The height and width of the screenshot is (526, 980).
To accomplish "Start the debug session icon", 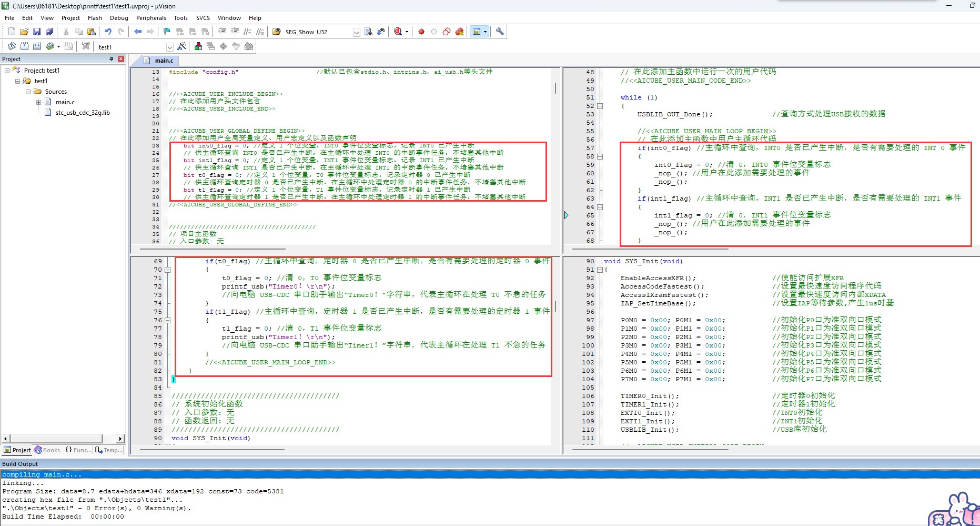I will (398, 32).
